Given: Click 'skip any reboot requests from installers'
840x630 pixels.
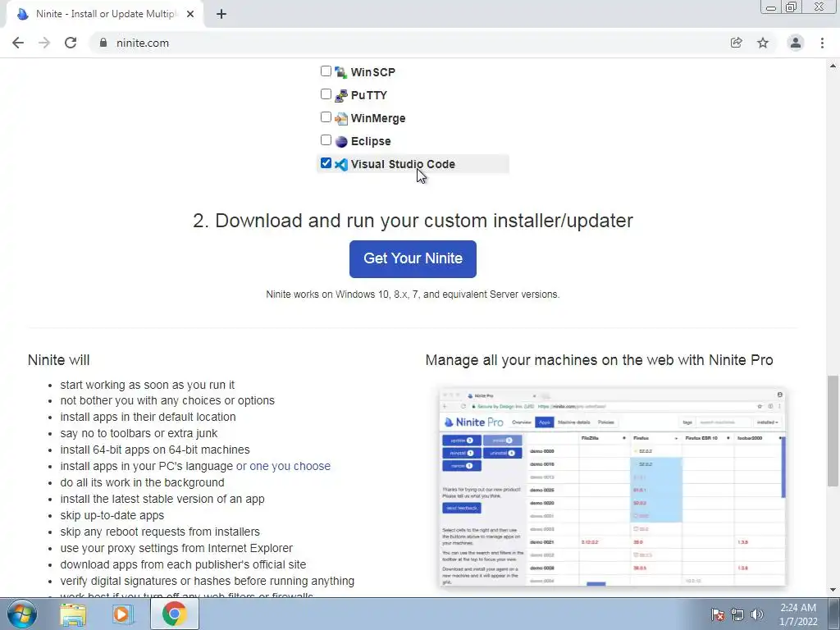Looking at the screenshot, I should (160, 532).
